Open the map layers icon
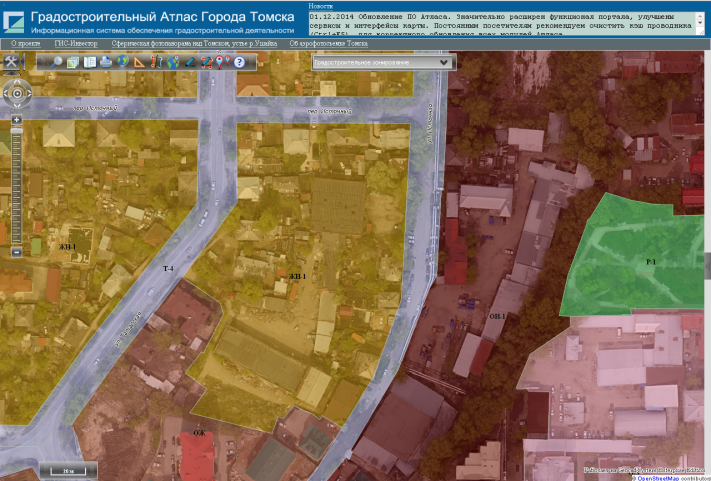Screen dimensions: 711x481 73,62
